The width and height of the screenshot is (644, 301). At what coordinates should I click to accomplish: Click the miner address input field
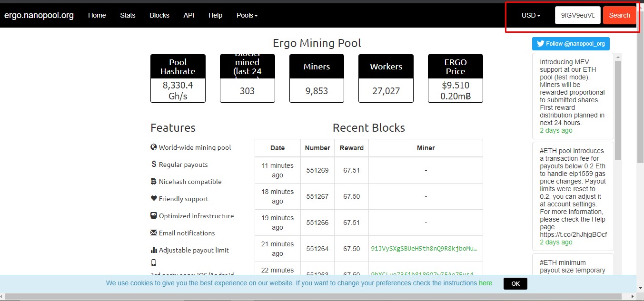577,15
